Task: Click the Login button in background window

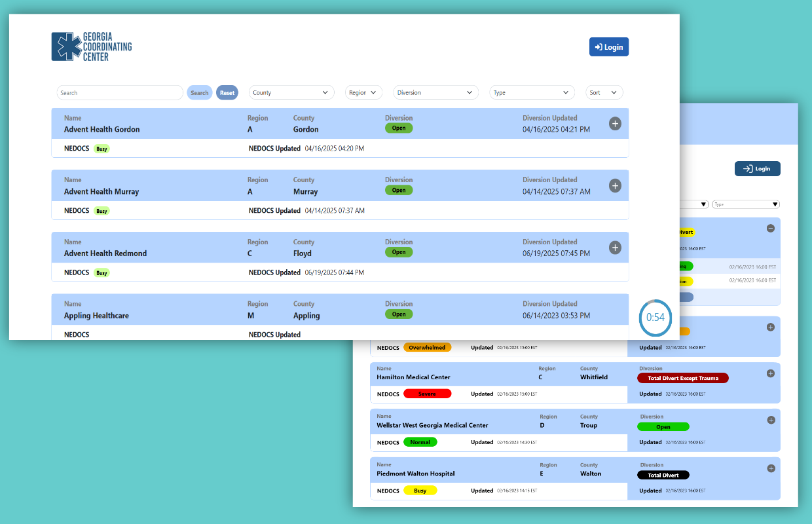Action: click(757, 169)
